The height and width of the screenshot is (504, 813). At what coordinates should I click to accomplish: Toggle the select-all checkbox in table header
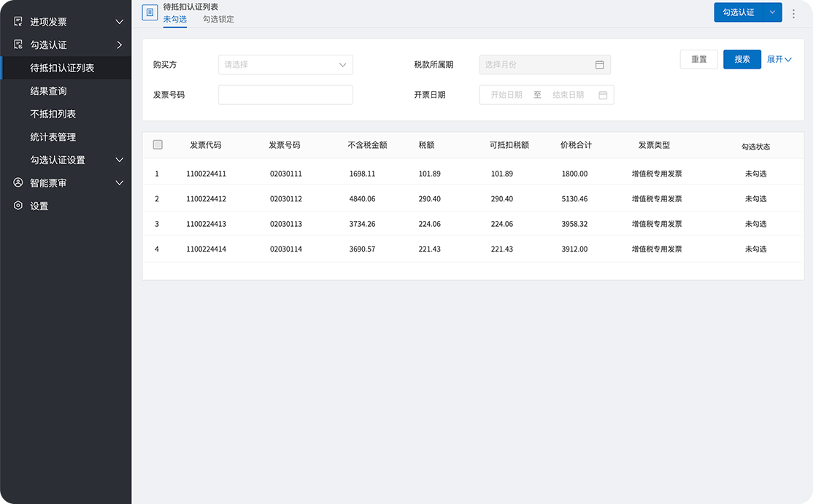click(x=158, y=144)
